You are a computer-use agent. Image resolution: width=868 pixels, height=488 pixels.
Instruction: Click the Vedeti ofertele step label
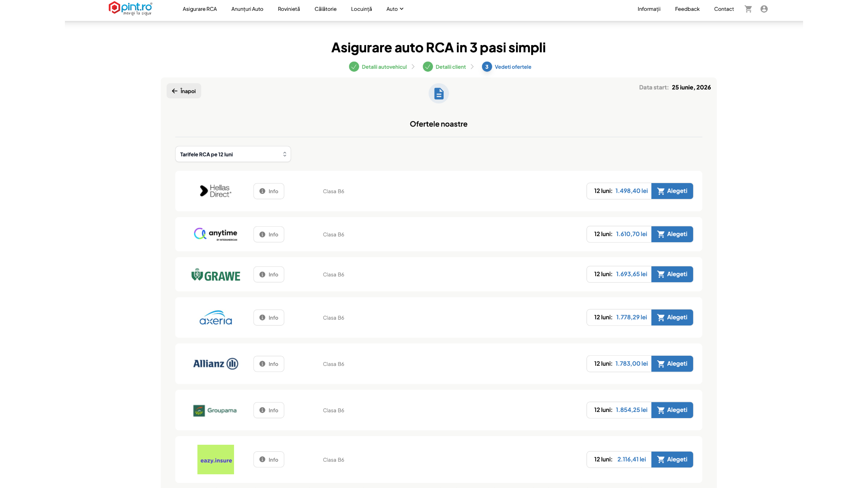click(513, 67)
